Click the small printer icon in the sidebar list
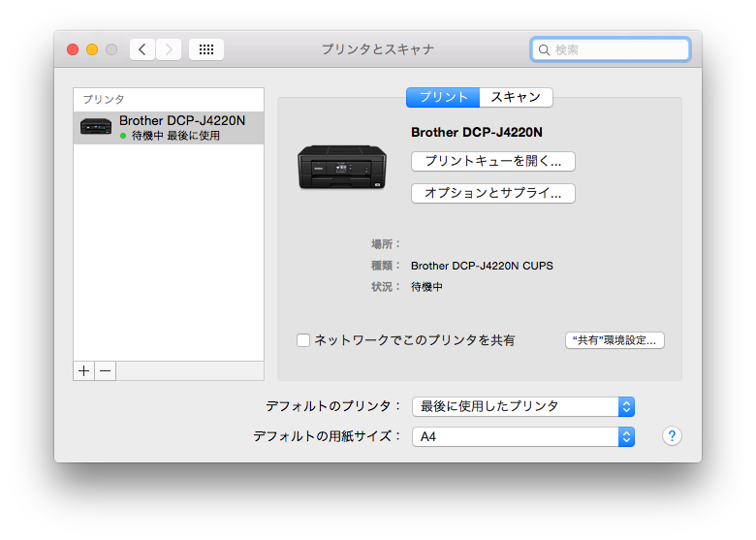Image resolution: width=756 pixels, height=540 pixels. (96, 127)
